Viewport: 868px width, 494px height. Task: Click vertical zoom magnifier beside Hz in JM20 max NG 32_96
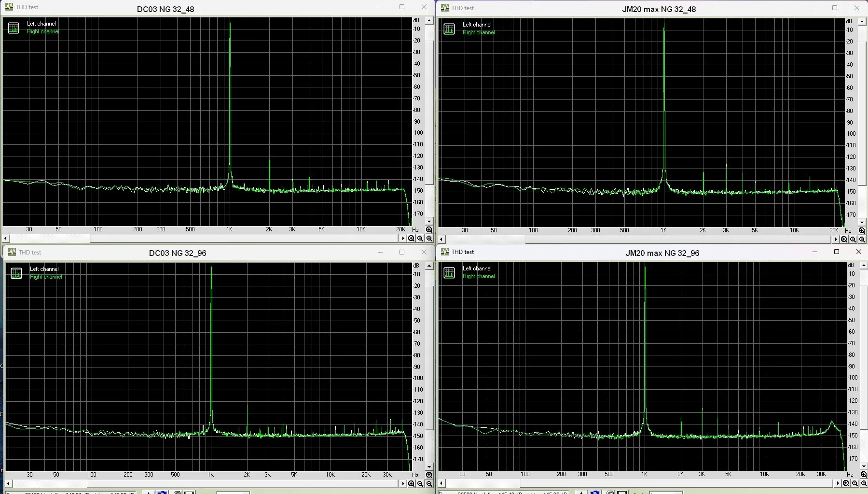tap(864, 475)
